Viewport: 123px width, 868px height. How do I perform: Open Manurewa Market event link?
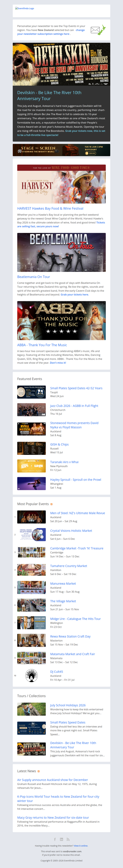point(63,584)
